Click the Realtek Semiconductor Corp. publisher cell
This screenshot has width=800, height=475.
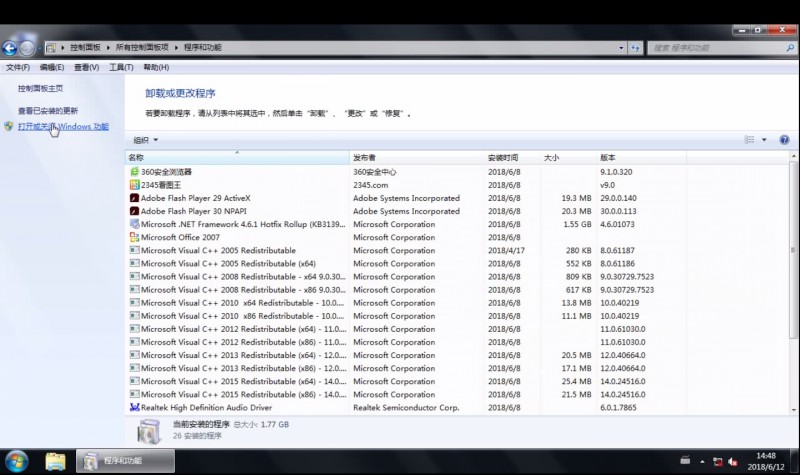pos(406,408)
